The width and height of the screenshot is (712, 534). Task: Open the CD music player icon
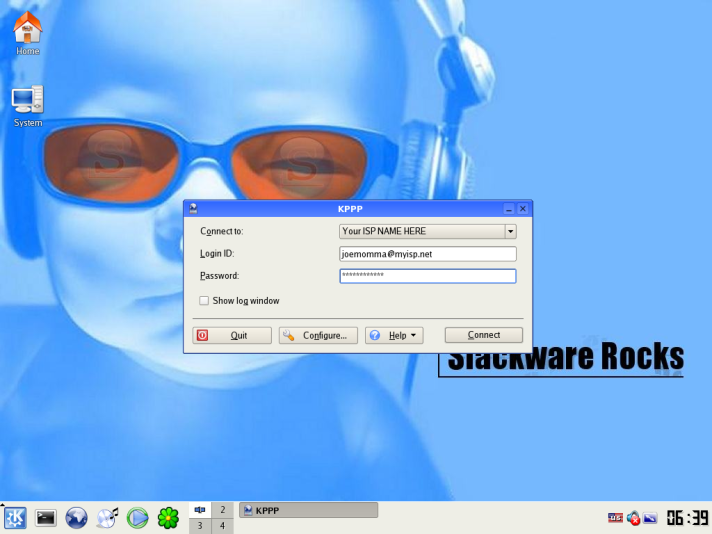click(x=107, y=518)
